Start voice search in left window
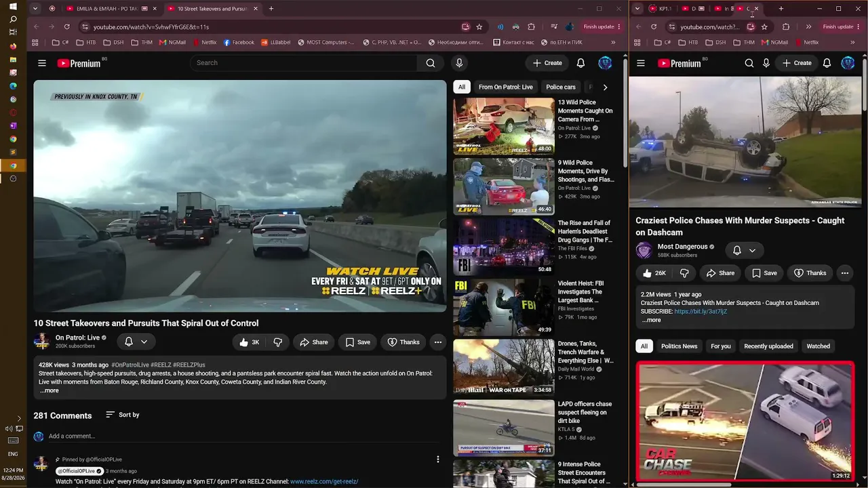 [x=459, y=63]
